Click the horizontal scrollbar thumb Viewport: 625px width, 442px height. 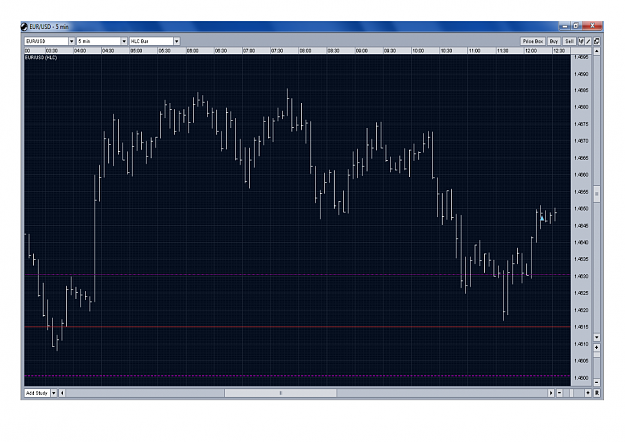pos(281,393)
